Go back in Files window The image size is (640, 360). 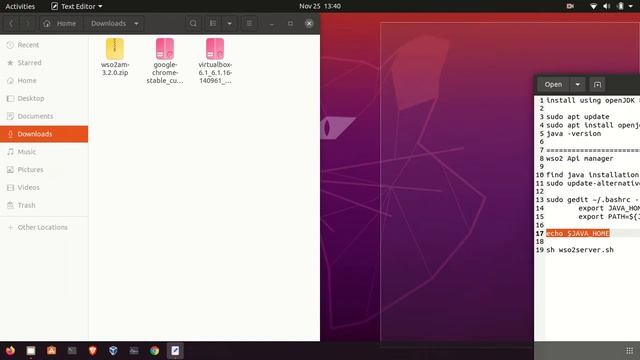click(11, 24)
